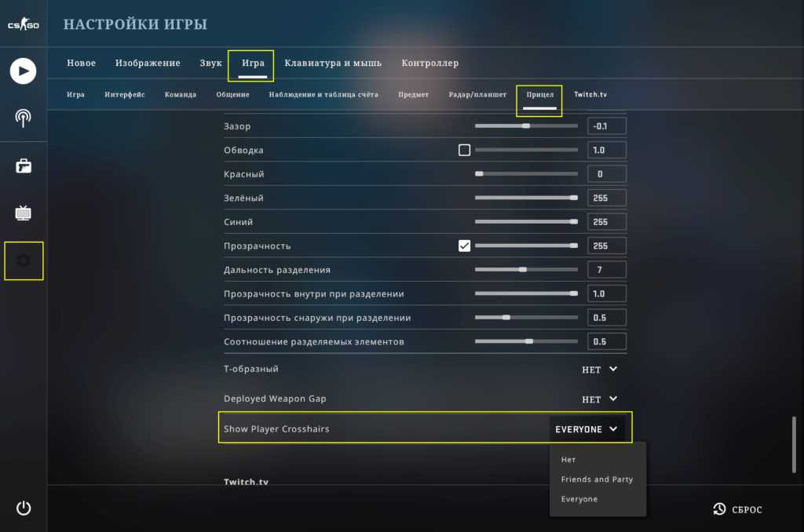Open the Show Player Crosshairs dropdown
The height and width of the screenshot is (532, 804).
[587, 429]
